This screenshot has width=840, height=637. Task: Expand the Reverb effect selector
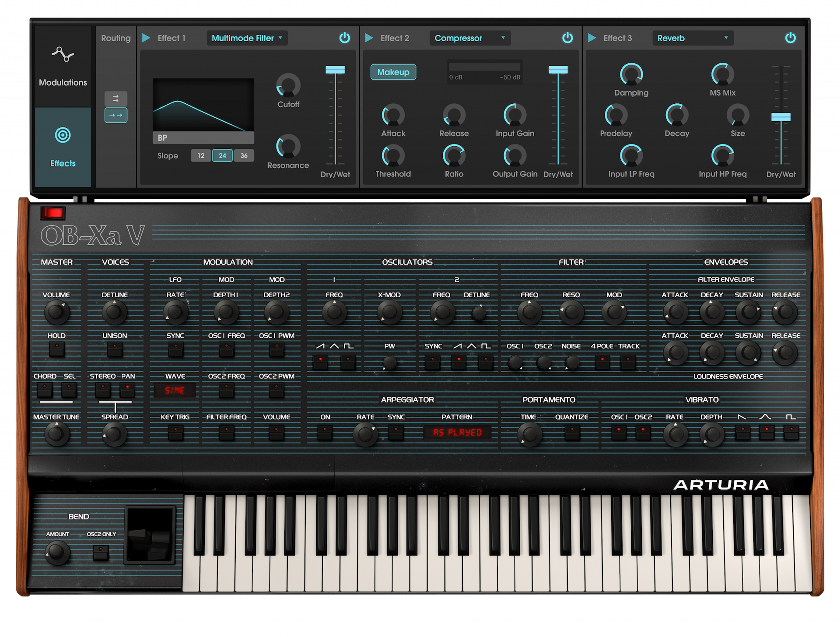tap(692, 38)
